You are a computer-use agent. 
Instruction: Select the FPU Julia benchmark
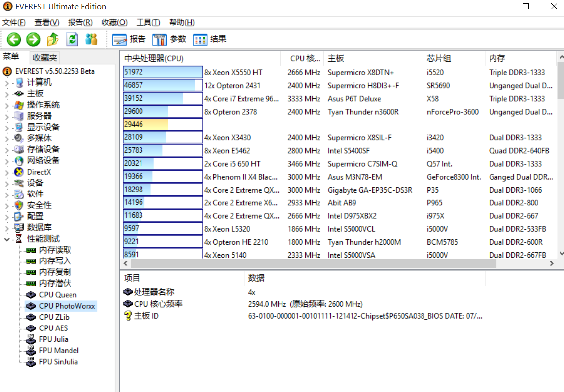54,339
